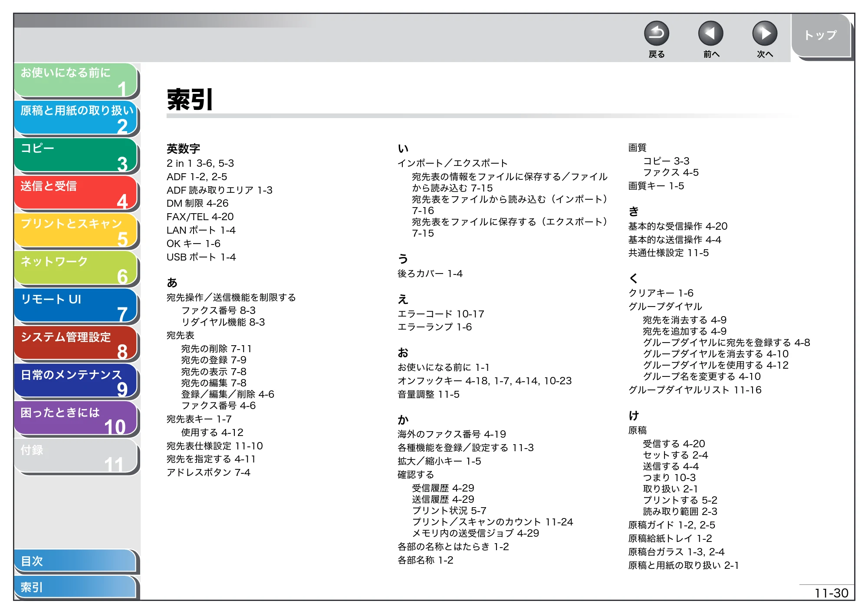868x614 pixels.
Task: Open chapter 7 リモート UI tab
Action: click(x=76, y=306)
